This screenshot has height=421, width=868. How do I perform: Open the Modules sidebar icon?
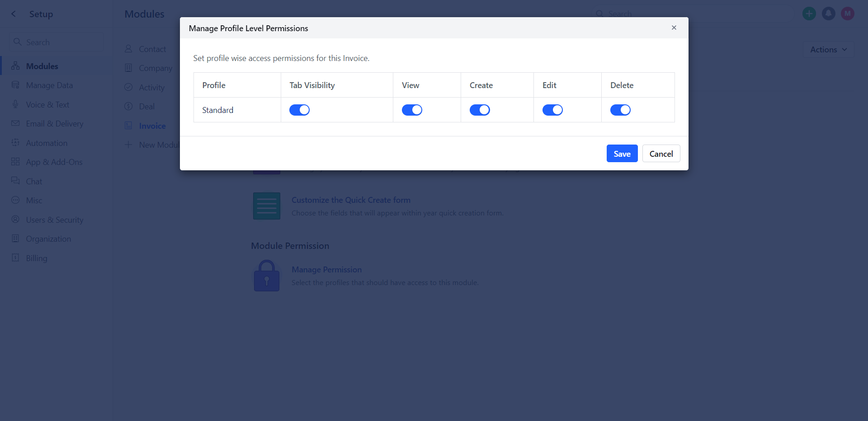tap(15, 66)
